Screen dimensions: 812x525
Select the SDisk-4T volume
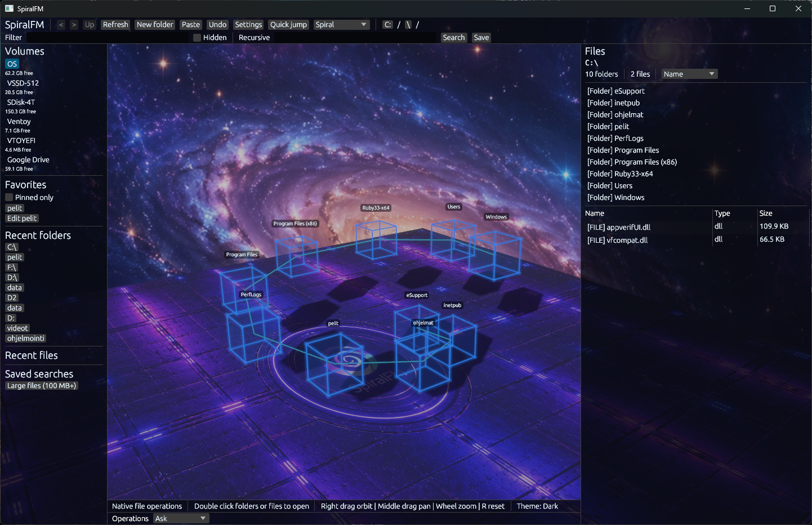21,103
